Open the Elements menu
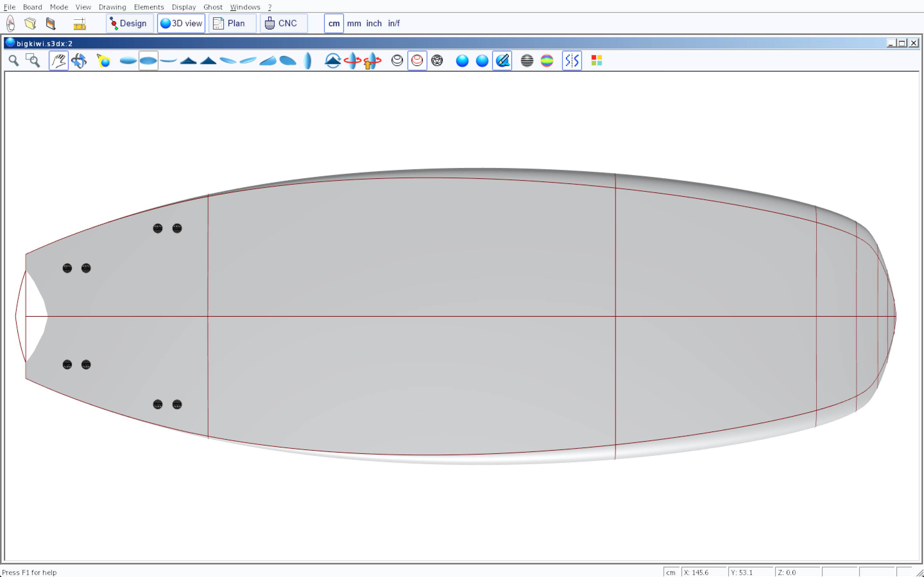 click(149, 7)
